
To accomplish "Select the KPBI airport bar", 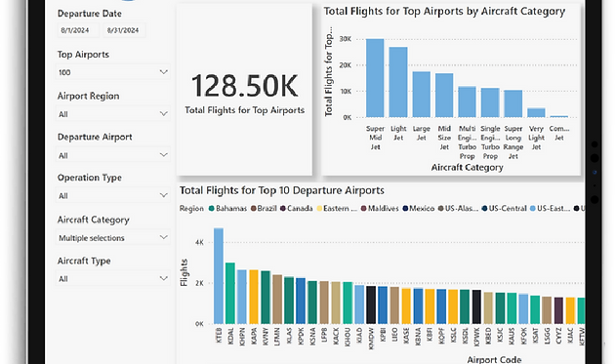I will [x=383, y=305].
